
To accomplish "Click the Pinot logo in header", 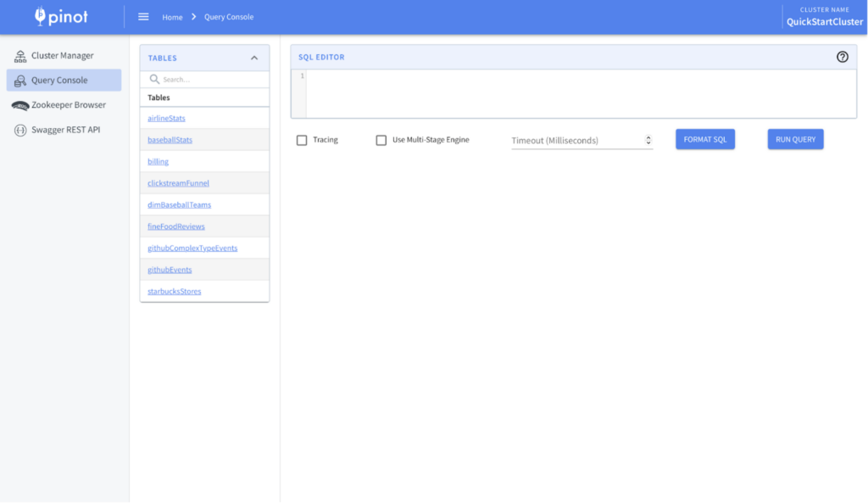I will tap(61, 16).
